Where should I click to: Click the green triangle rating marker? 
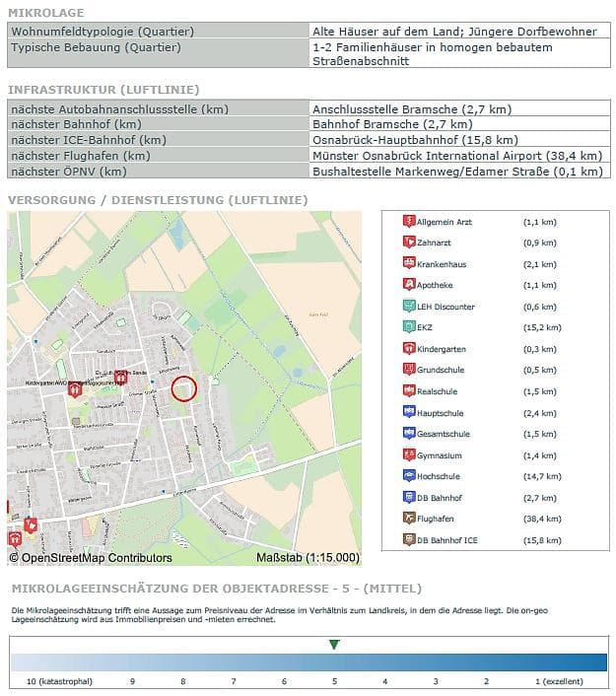click(x=334, y=645)
